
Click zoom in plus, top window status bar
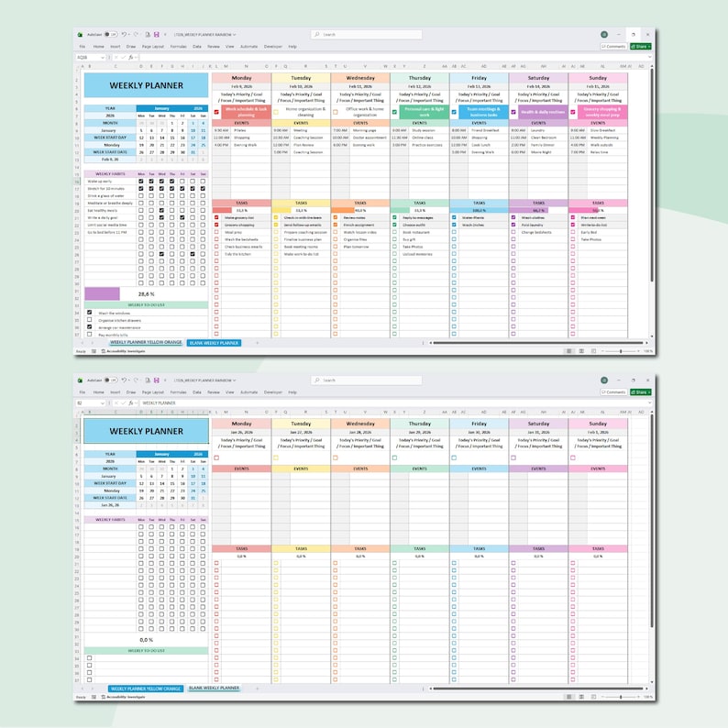click(x=638, y=351)
